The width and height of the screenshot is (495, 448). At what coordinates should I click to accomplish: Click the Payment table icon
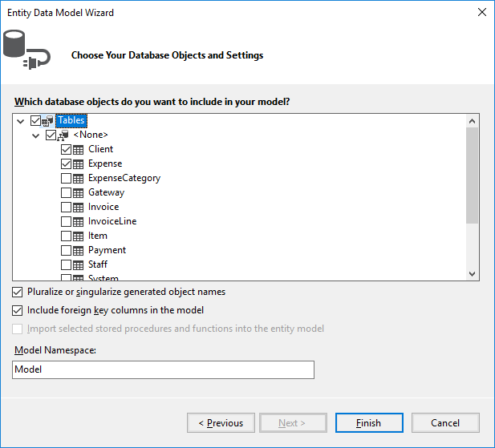79,250
